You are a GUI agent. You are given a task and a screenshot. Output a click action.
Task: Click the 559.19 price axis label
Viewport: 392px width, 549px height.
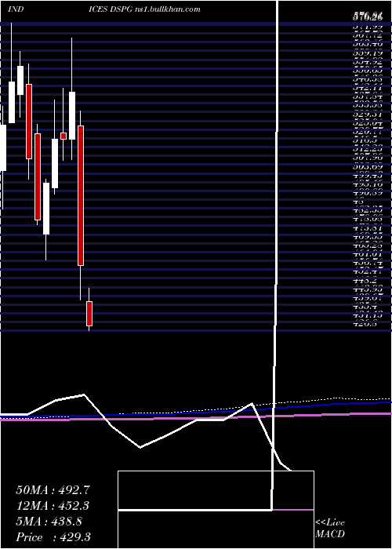point(367,54)
